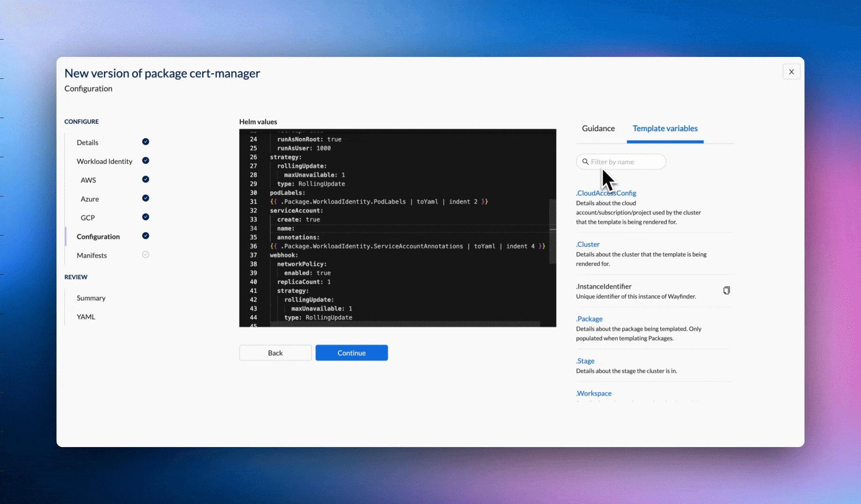This screenshot has height=504, width=861.
Task: Open the .Cluster variable link
Action: tap(588, 245)
